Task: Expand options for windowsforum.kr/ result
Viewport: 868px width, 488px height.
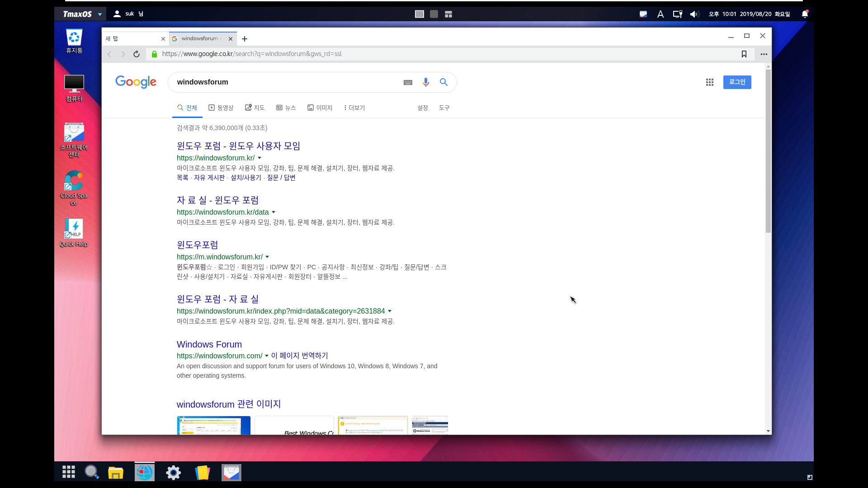Action: pyautogui.click(x=259, y=158)
